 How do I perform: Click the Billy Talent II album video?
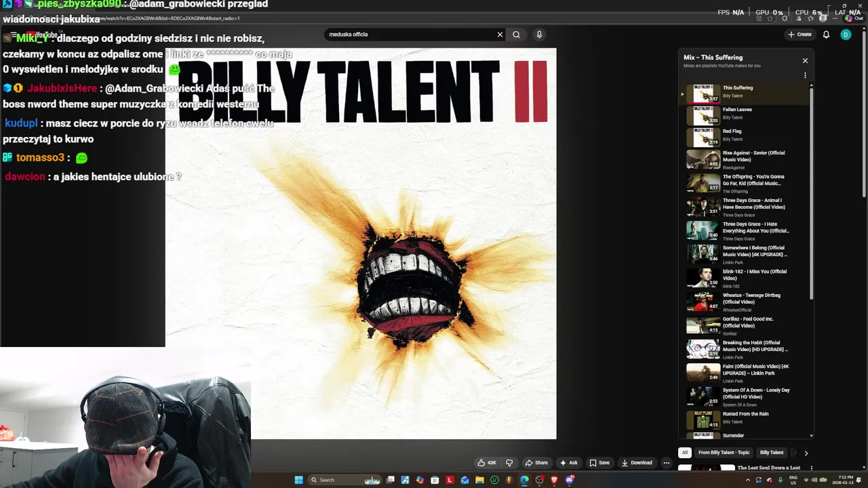pyautogui.click(x=361, y=243)
